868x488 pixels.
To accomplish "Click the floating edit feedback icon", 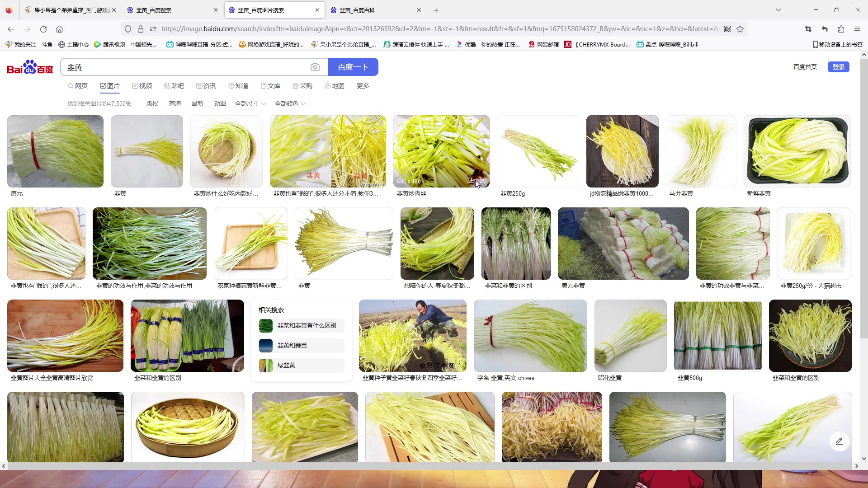I will click(x=839, y=441).
